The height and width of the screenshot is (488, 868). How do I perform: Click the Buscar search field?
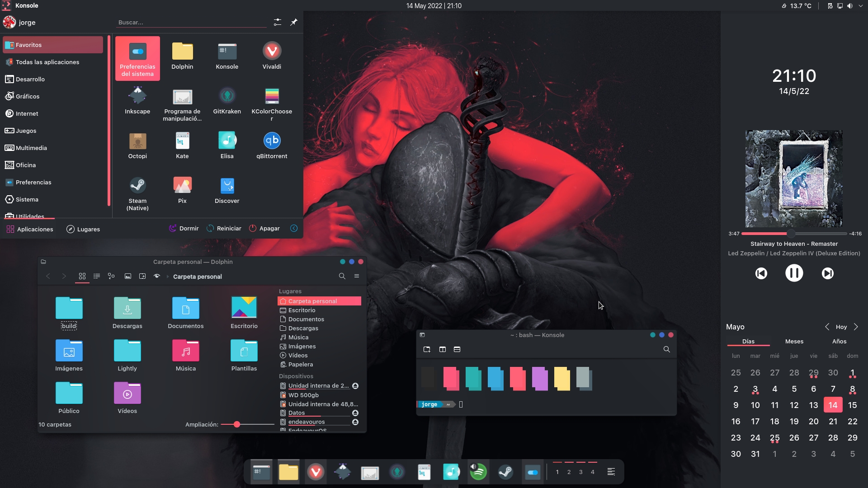[x=192, y=22]
